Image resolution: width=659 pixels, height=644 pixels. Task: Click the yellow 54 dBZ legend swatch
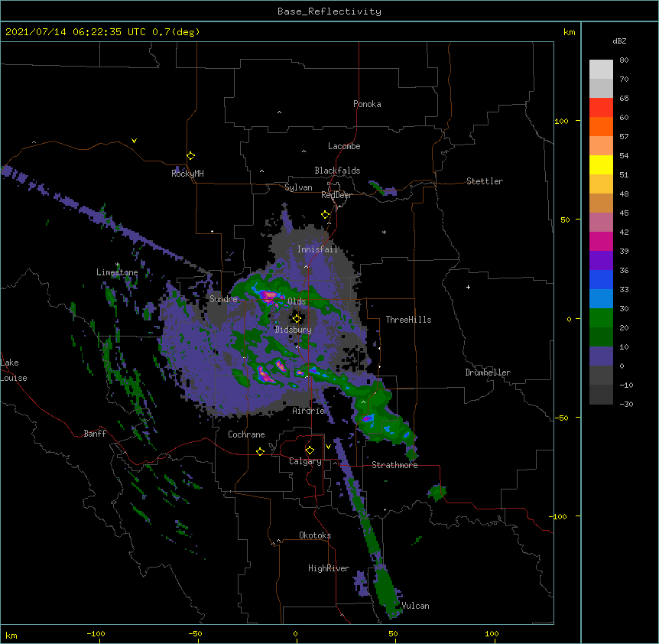(x=601, y=164)
